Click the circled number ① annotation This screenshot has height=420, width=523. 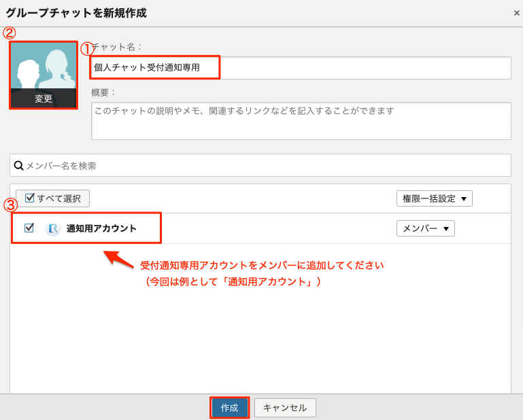coord(87,49)
